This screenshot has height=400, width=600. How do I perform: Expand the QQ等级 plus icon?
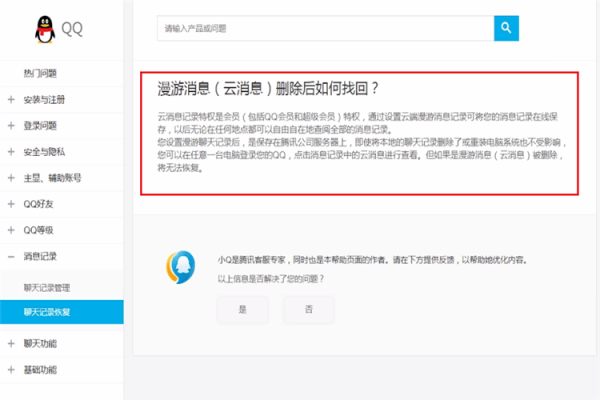pyautogui.click(x=11, y=230)
